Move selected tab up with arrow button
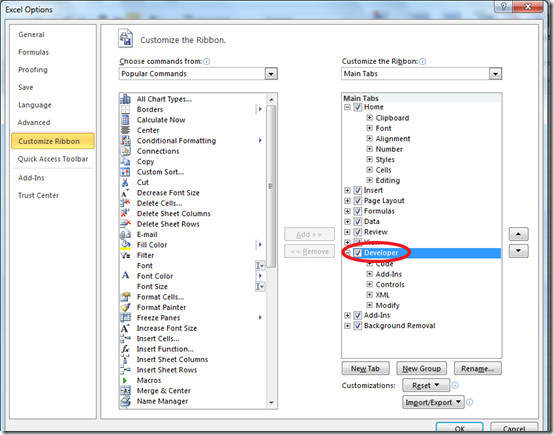Image resolution: width=554 pixels, height=435 pixels. click(518, 234)
